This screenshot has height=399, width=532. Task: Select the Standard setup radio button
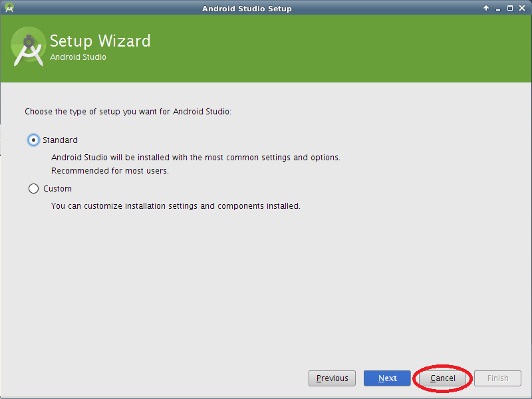click(33, 140)
